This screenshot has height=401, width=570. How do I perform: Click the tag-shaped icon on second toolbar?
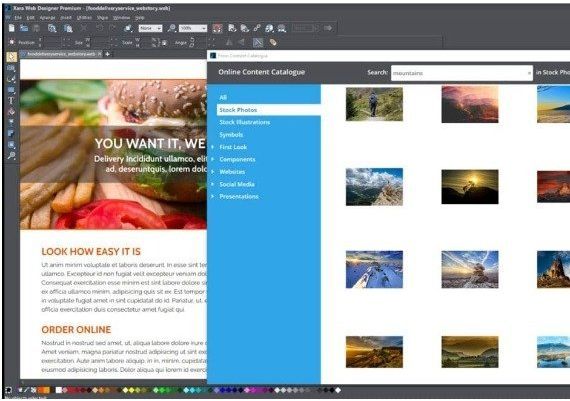tap(273, 42)
